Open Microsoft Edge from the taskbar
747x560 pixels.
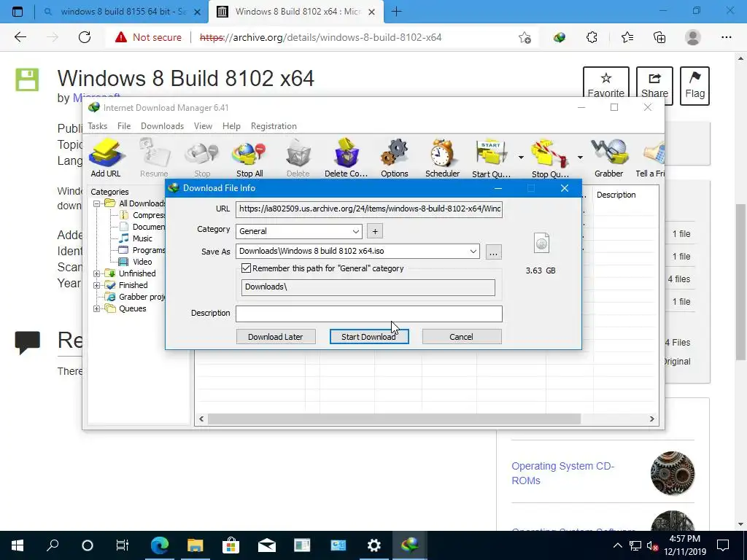pyautogui.click(x=160, y=545)
